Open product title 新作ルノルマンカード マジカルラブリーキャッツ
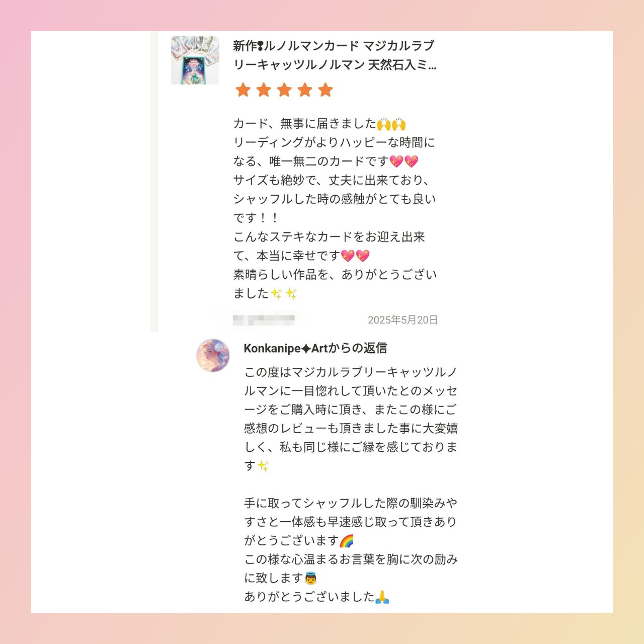This screenshot has width=644, height=644. click(335, 55)
